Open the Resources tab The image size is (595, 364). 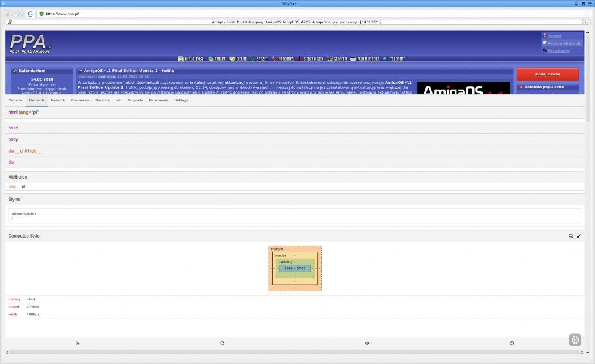pyautogui.click(x=79, y=100)
